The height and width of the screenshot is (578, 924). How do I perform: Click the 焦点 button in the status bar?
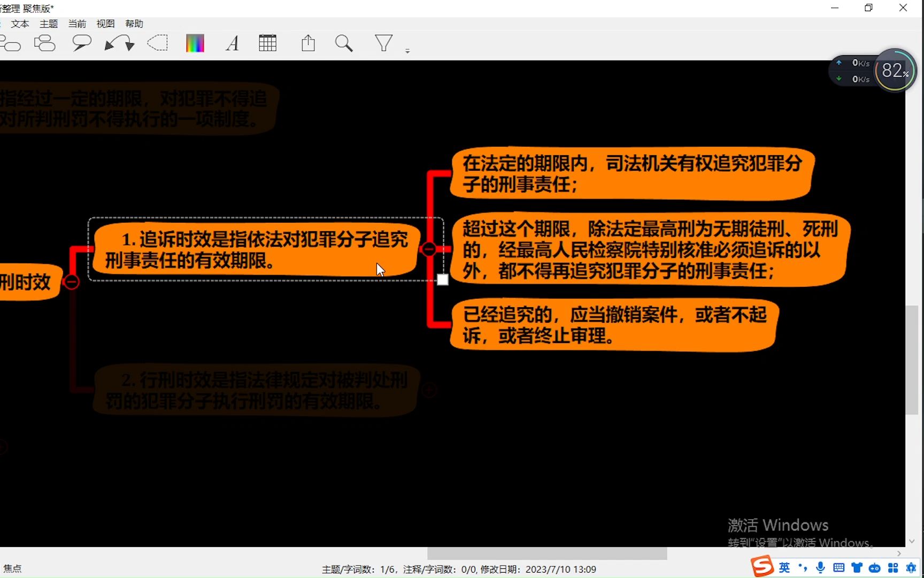tap(13, 568)
